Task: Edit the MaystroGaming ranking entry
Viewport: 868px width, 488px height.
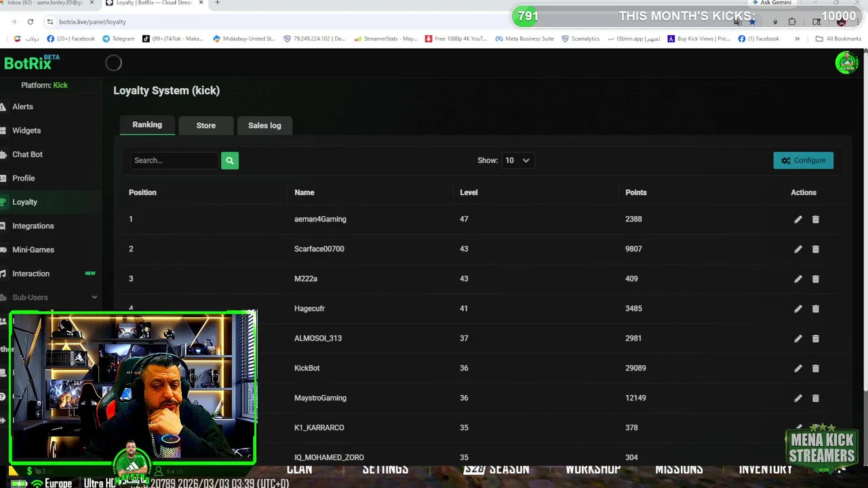Action: [x=798, y=398]
